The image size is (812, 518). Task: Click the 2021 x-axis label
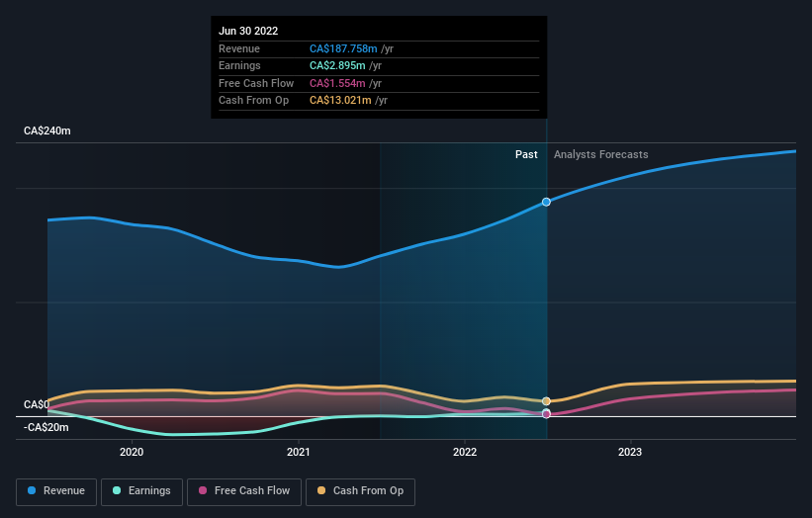(x=299, y=452)
